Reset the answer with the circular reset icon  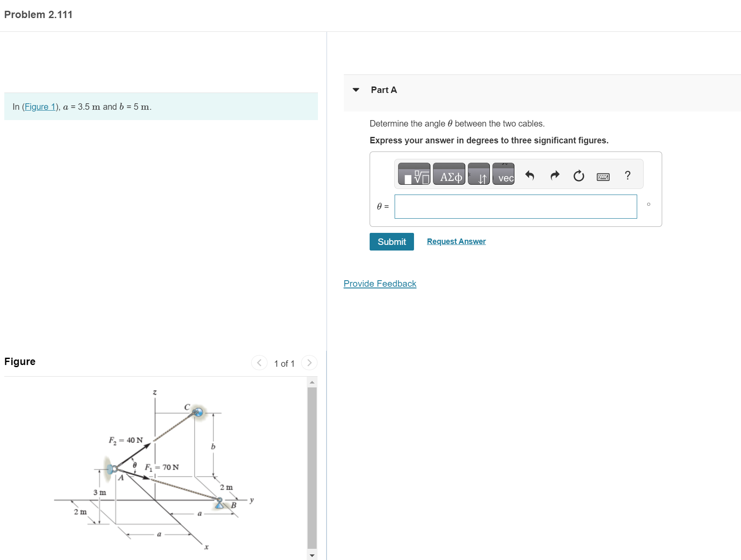click(578, 175)
